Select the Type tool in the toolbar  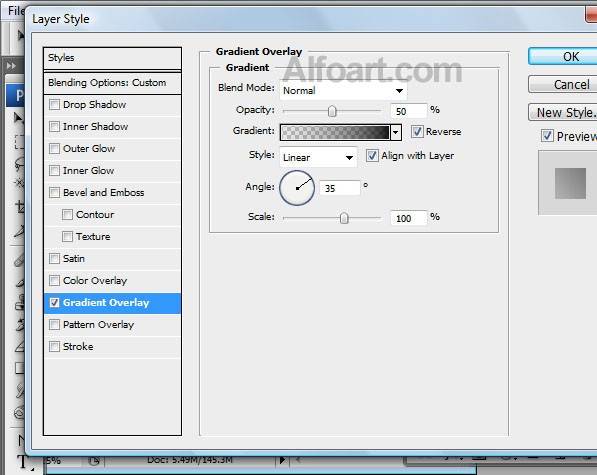click(22, 462)
